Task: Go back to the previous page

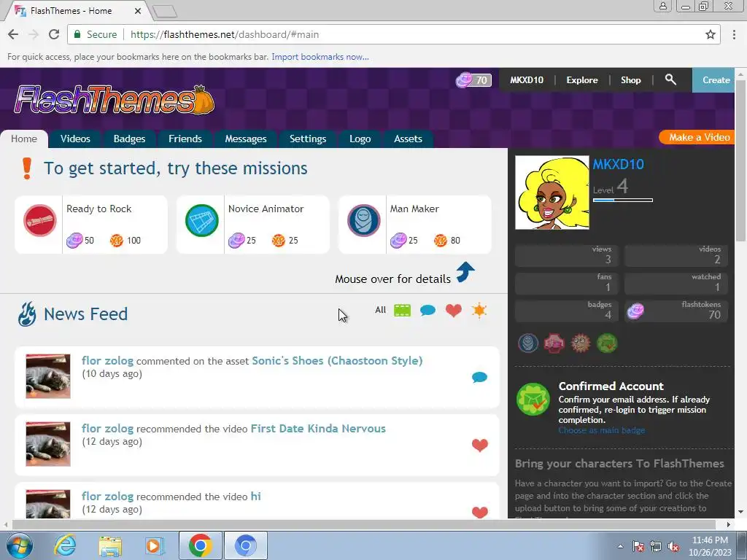Action: 13,34
